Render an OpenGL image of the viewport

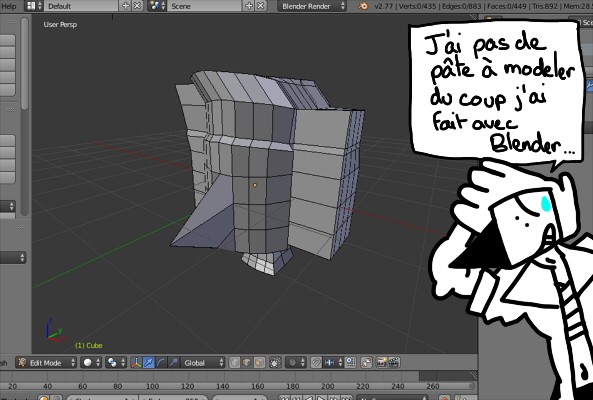click(x=382, y=363)
